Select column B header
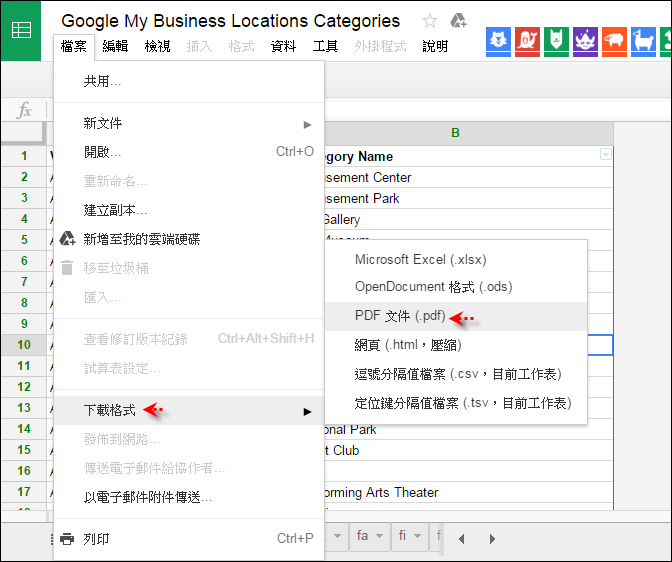Screen dimensions: 672x562 (x=455, y=133)
